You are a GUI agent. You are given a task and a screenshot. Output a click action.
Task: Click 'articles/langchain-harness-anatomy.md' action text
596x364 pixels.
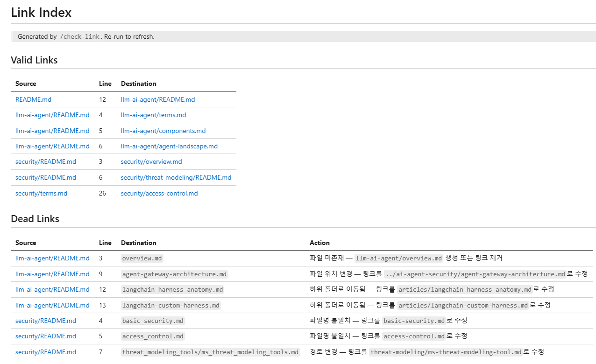[x=465, y=289]
